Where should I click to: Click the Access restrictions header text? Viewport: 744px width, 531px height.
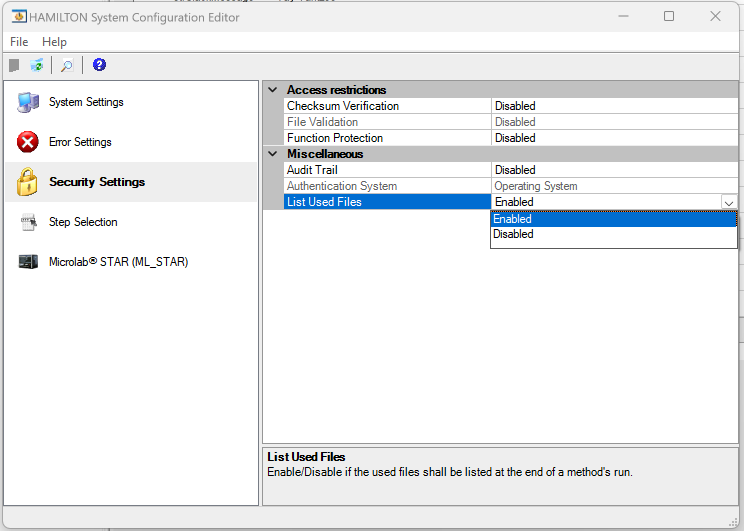(336, 90)
